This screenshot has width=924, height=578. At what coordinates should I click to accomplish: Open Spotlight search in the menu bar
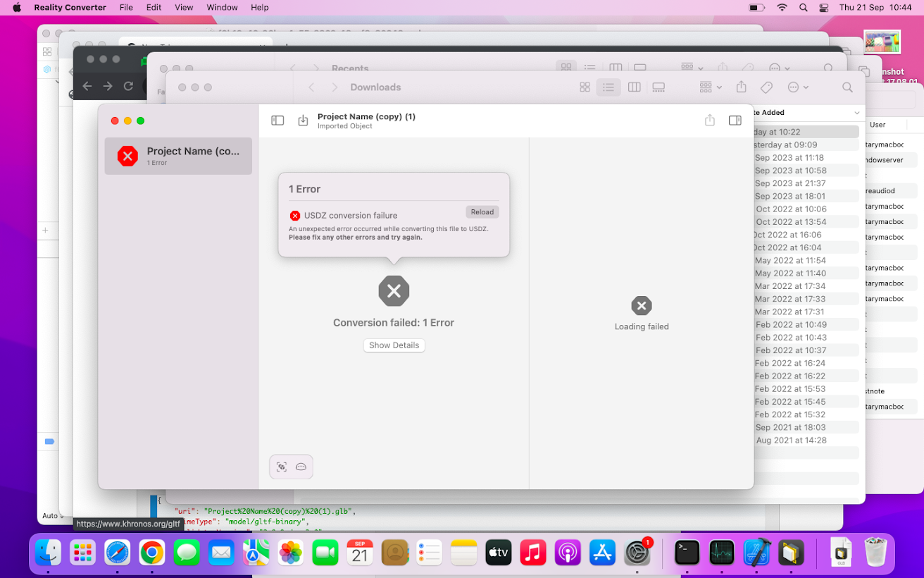tap(804, 8)
